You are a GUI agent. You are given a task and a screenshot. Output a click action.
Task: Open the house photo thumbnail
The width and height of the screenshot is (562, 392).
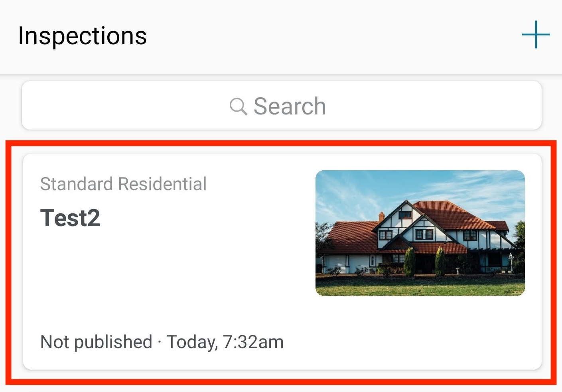420,233
